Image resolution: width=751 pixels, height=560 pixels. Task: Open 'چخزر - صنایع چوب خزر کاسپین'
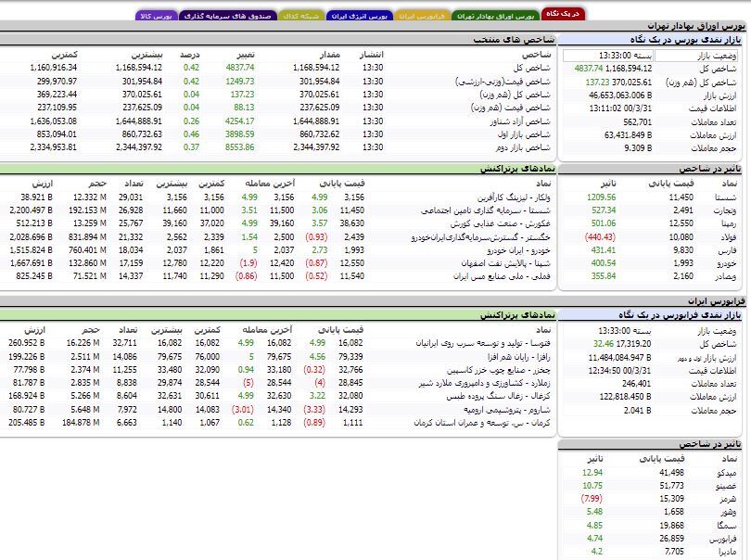coord(499,370)
